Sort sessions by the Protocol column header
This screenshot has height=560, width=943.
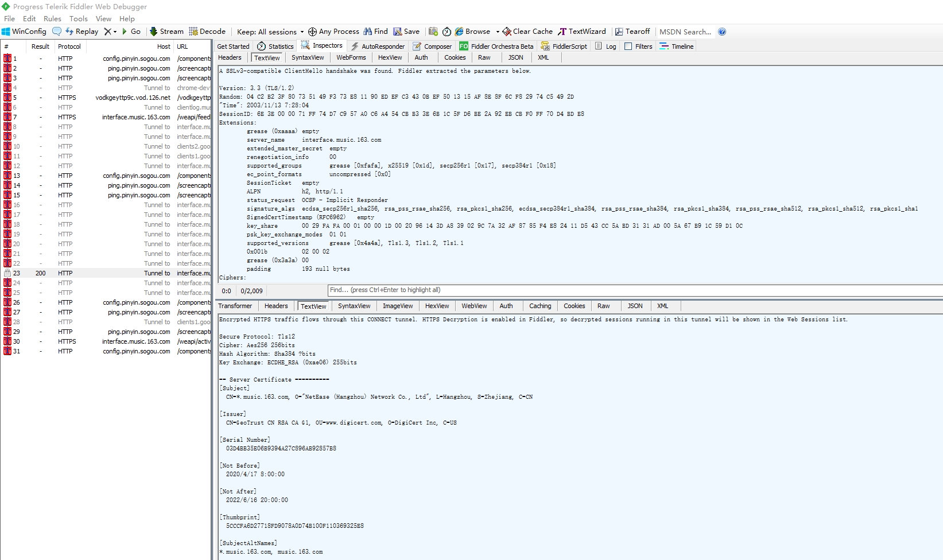coord(69,46)
